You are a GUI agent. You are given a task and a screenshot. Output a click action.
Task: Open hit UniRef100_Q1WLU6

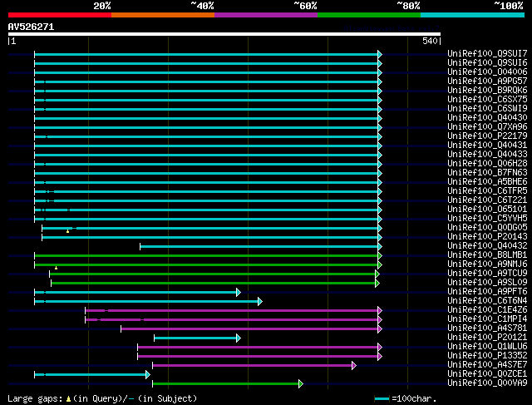click(x=487, y=347)
